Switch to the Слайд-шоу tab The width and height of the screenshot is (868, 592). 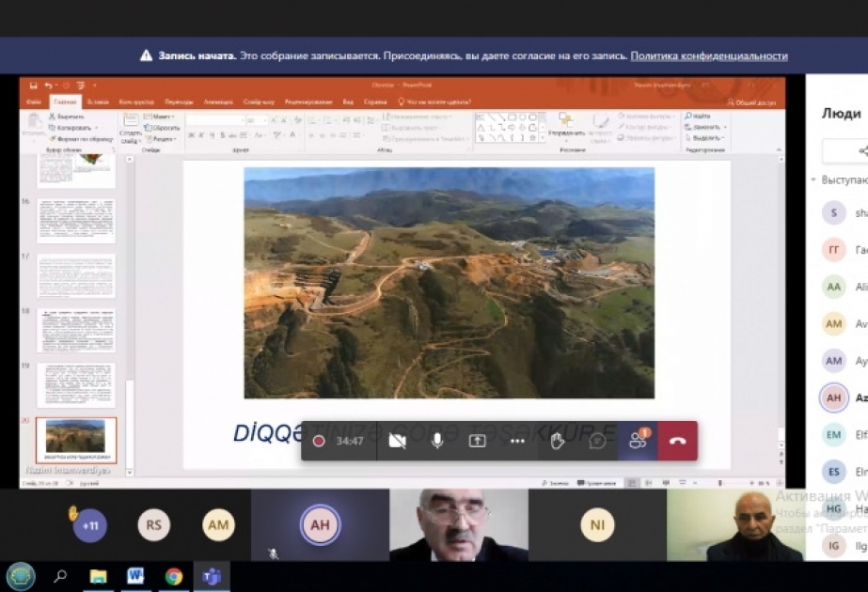259,101
